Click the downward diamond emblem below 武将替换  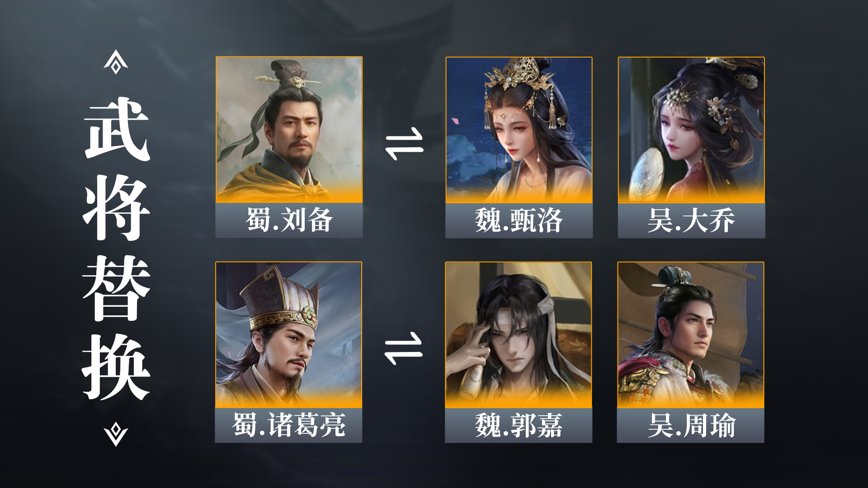point(116,434)
